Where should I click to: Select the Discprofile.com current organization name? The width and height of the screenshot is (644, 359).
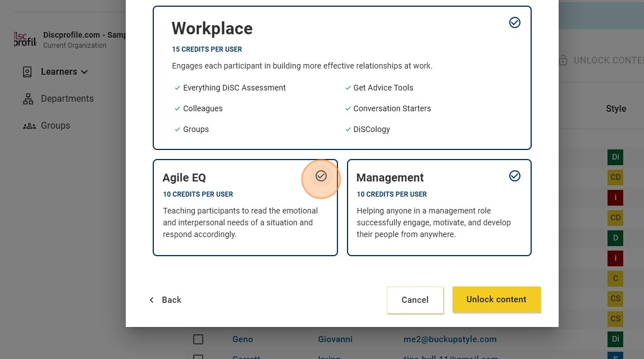(84, 35)
